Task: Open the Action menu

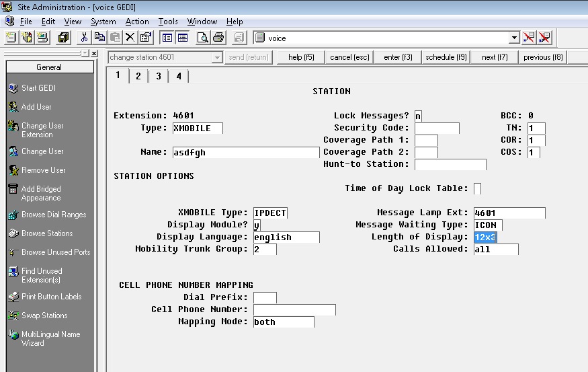Action: [x=137, y=22]
